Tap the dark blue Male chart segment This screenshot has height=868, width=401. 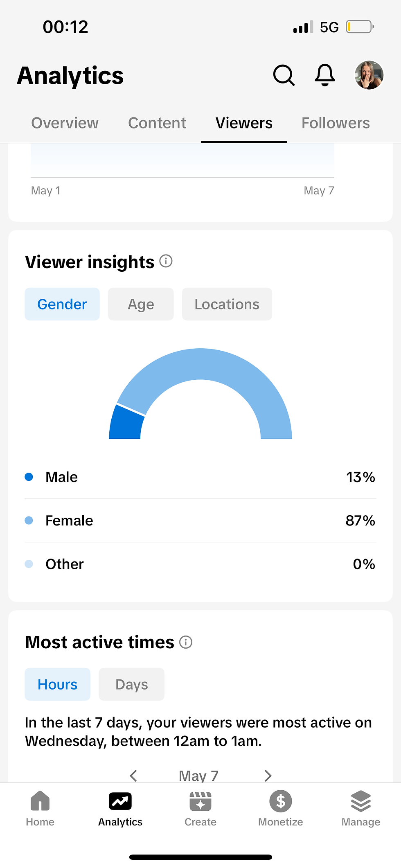[x=126, y=424]
